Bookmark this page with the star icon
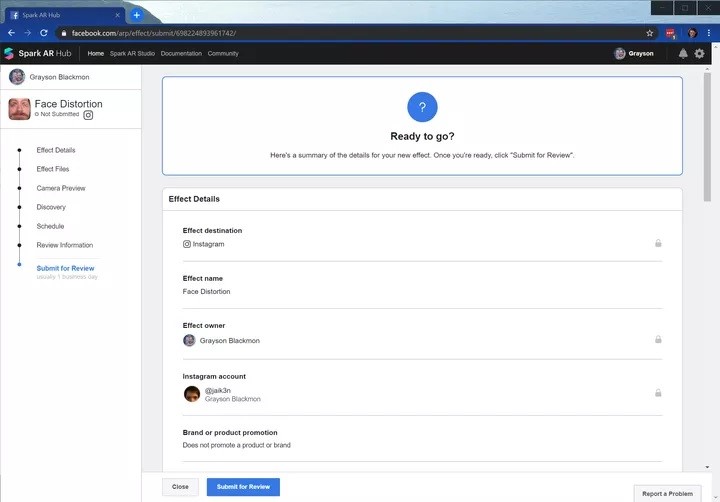This screenshot has height=502, width=720. tap(649, 33)
